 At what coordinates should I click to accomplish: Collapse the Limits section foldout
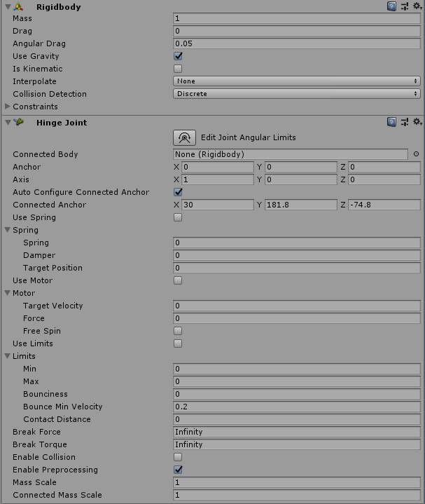[x=8, y=356]
